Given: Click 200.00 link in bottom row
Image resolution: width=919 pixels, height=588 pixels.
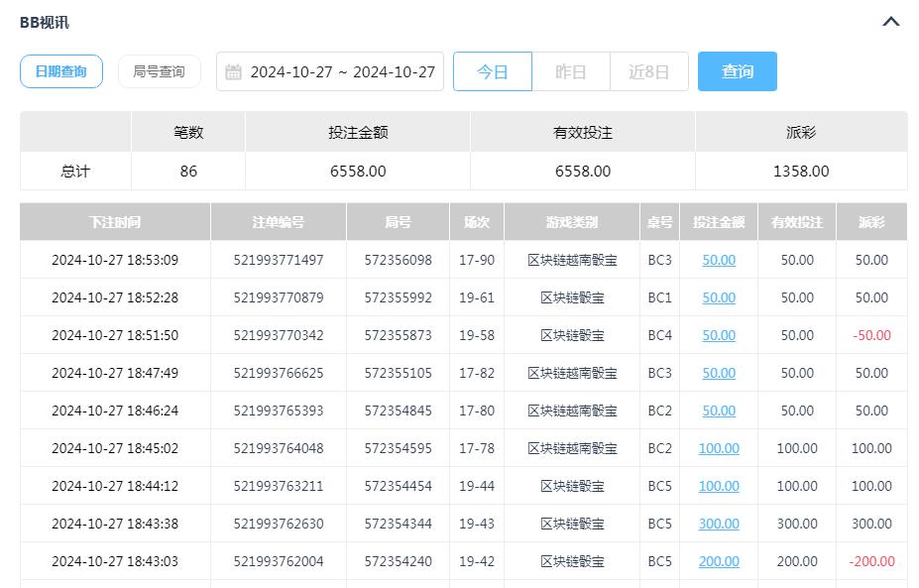Looking at the screenshot, I should (x=718, y=561).
